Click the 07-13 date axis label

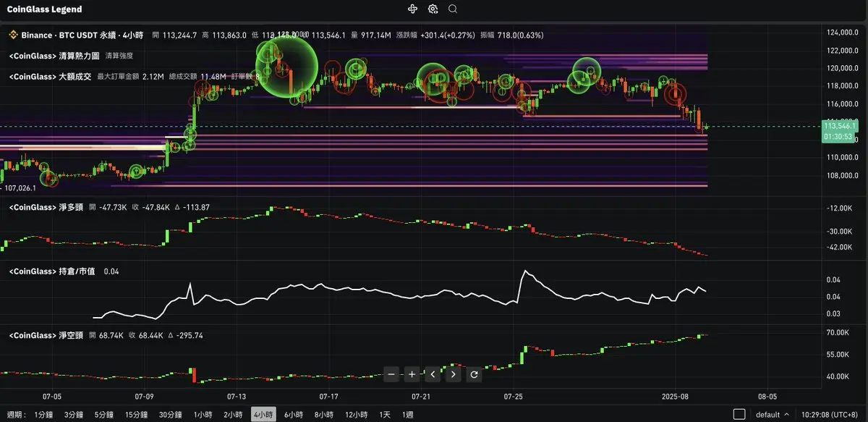click(237, 397)
